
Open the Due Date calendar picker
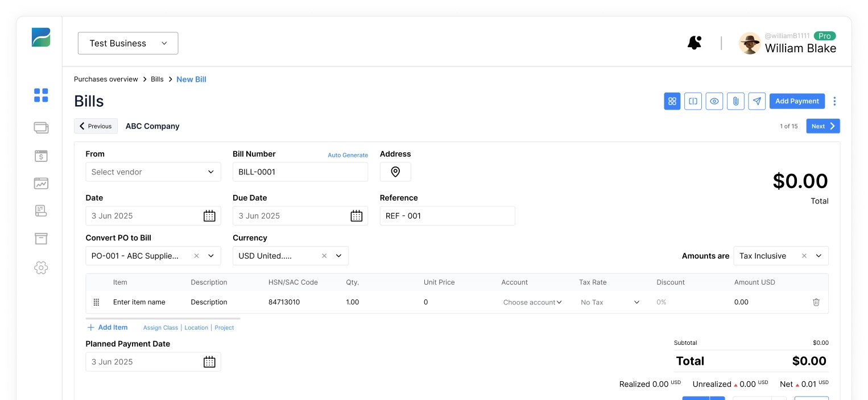(x=356, y=216)
